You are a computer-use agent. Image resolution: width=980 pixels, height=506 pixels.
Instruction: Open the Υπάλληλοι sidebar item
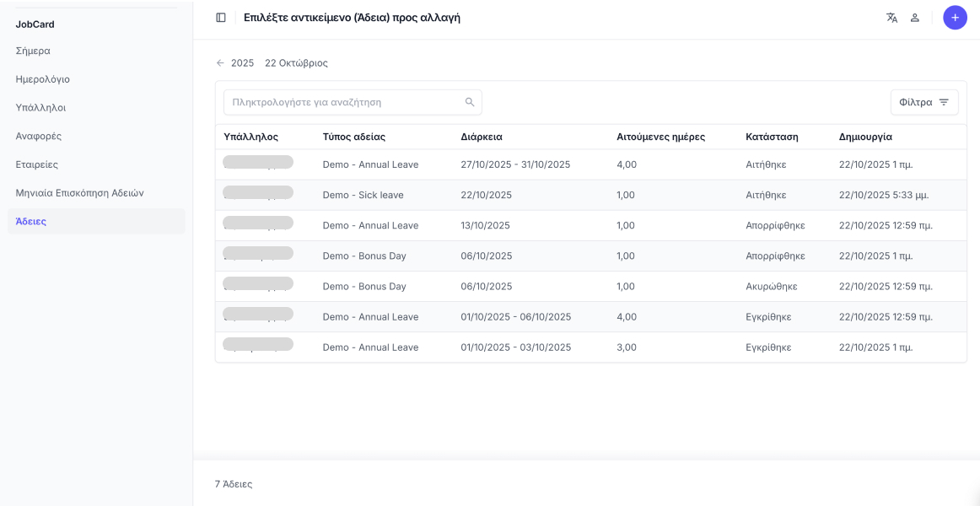tap(40, 108)
